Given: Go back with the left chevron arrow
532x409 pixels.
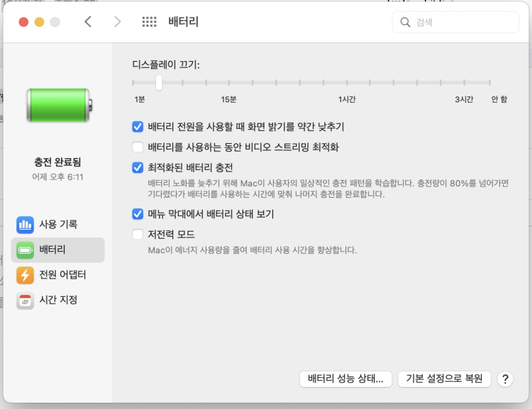Looking at the screenshot, I should [88, 22].
